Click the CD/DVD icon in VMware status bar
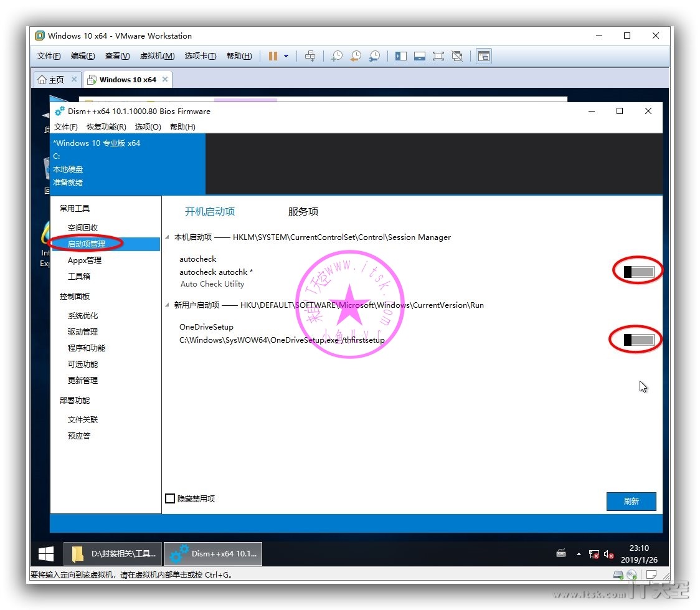Viewport: 700px width, 610px height. [x=631, y=574]
